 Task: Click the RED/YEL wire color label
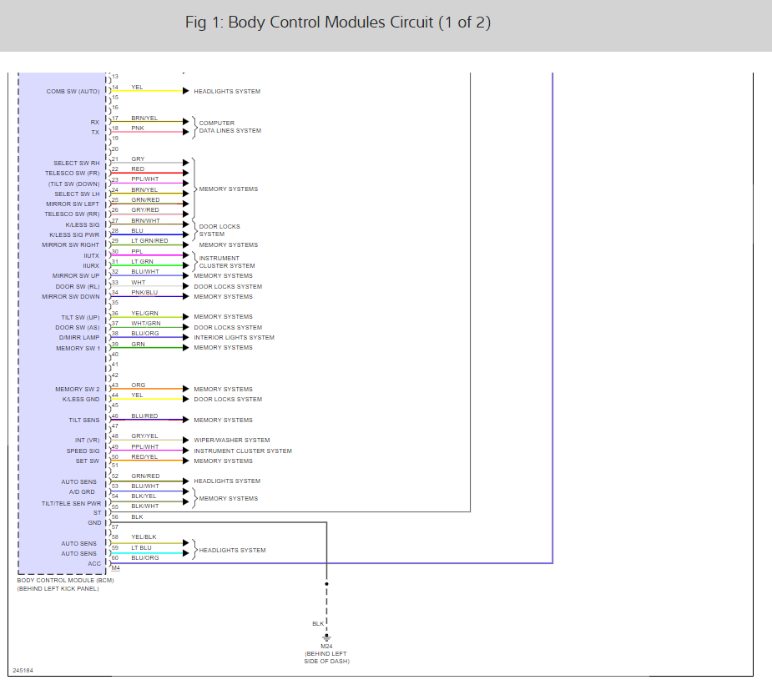tap(144, 457)
